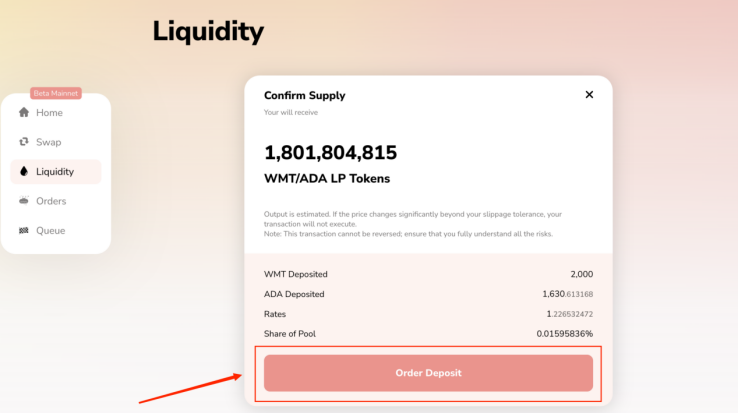738x413 pixels.
Task: Click the Order Deposit button
Action: [x=428, y=373]
